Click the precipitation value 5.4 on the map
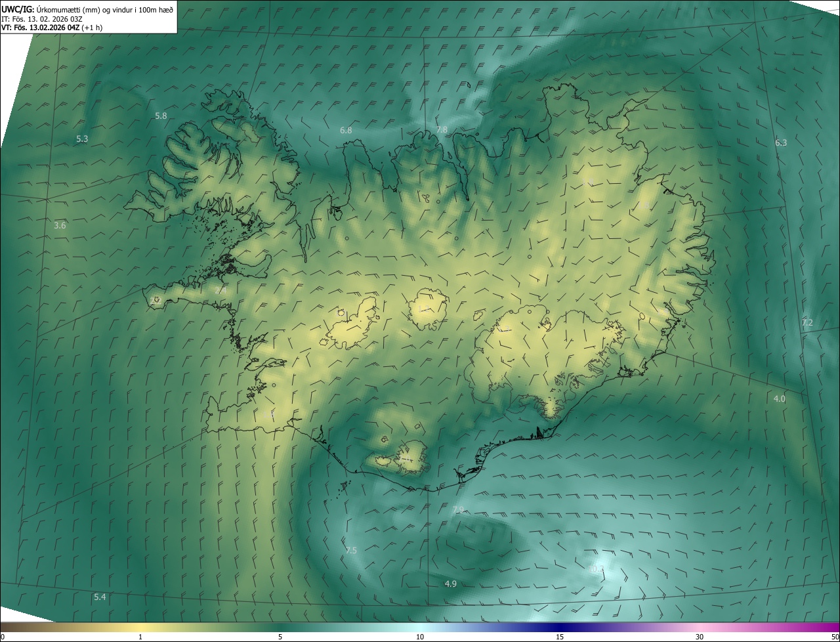Screen dimensions: 840x642 [x=100, y=597]
